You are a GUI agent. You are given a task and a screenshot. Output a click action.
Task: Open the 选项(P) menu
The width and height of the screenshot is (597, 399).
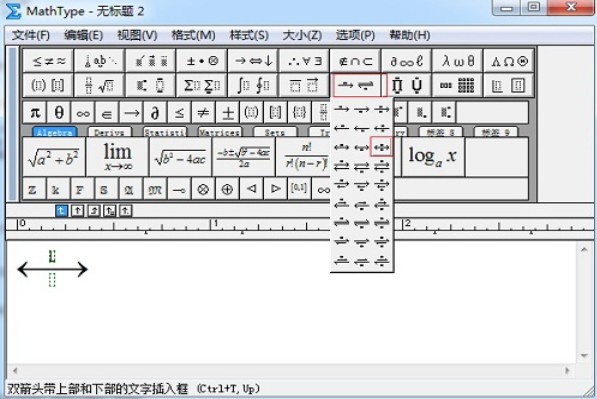(355, 35)
